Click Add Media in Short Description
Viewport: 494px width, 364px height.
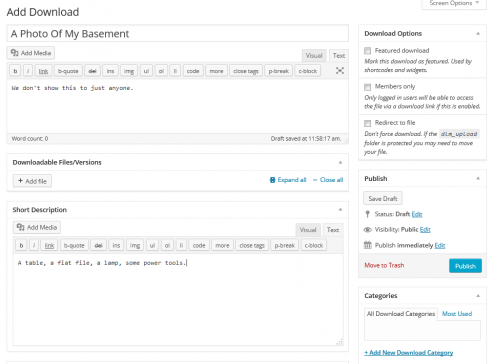coord(37,227)
